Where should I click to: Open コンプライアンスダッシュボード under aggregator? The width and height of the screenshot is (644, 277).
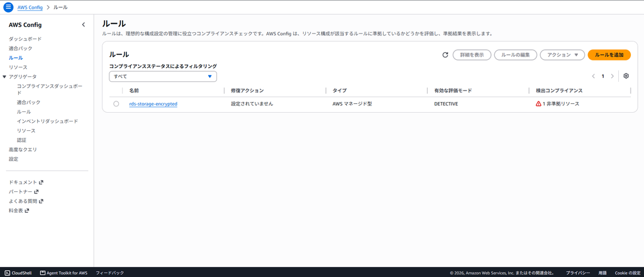50,89
